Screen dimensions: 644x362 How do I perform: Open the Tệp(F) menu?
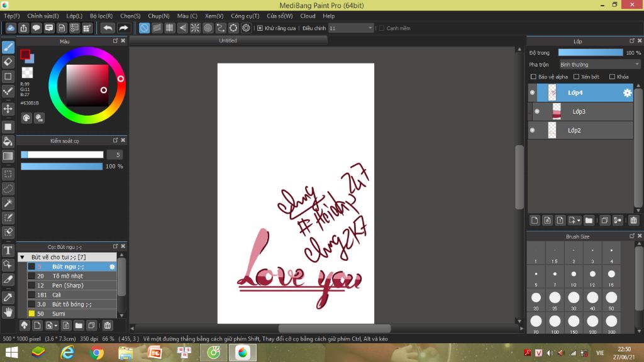tap(12, 16)
